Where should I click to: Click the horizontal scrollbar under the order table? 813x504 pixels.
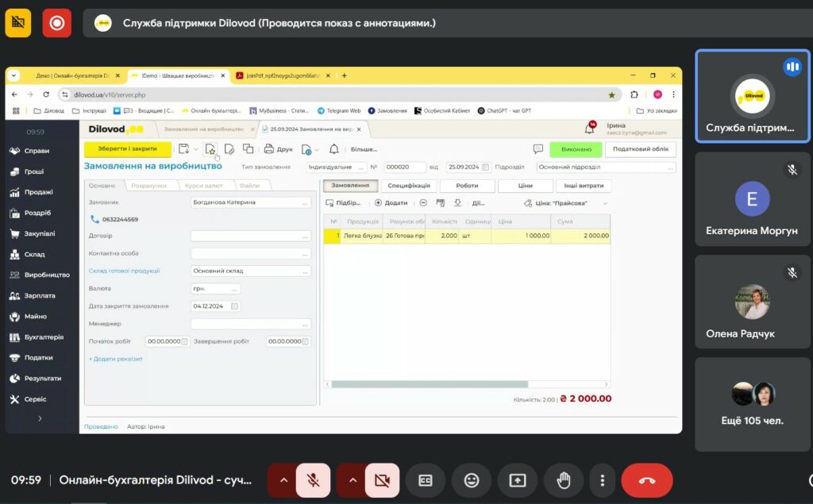pos(430,384)
